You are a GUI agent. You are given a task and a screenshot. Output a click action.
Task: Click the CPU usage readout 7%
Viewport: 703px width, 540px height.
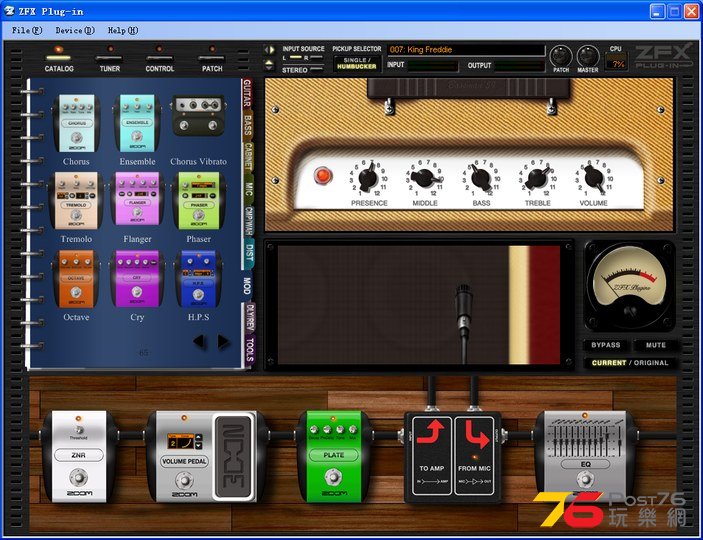[x=617, y=63]
